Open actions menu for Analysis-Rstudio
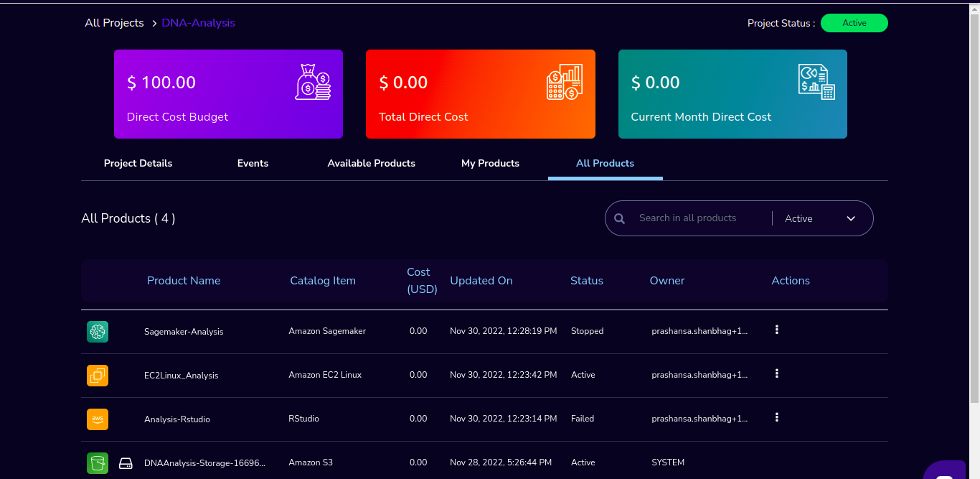This screenshot has width=980, height=479. pyautogui.click(x=777, y=417)
